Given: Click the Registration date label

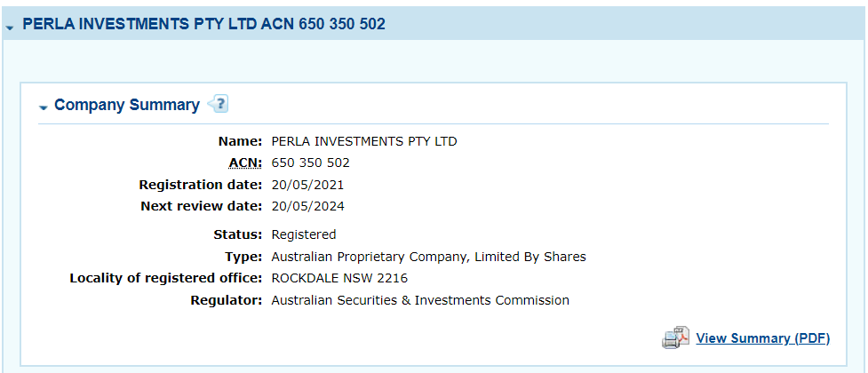Looking at the screenshot, I should click(x=201, y=185).
